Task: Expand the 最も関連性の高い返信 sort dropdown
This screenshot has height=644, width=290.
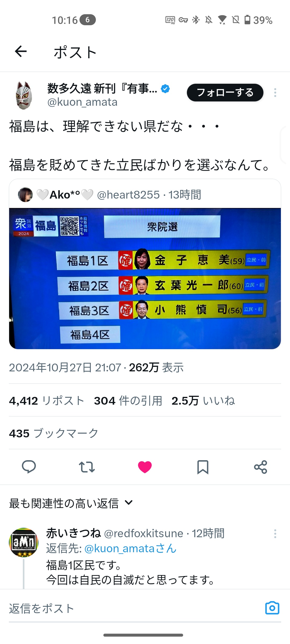Action: tap(71, 503)
